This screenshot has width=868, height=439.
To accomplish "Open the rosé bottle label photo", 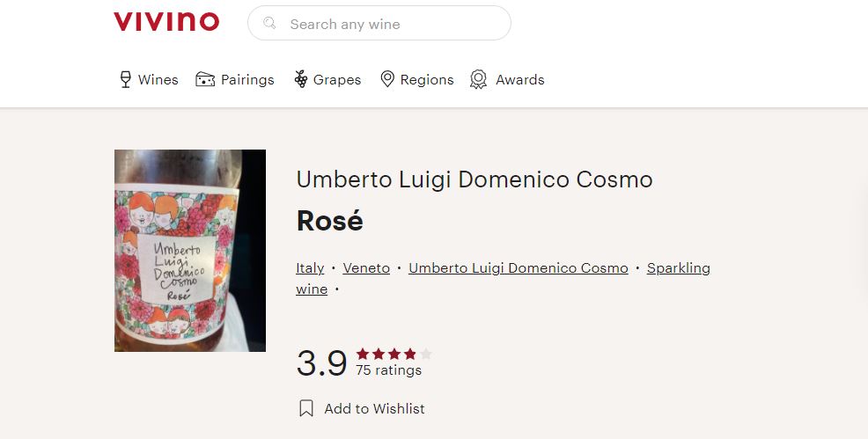I will click(x=190, y=251).
